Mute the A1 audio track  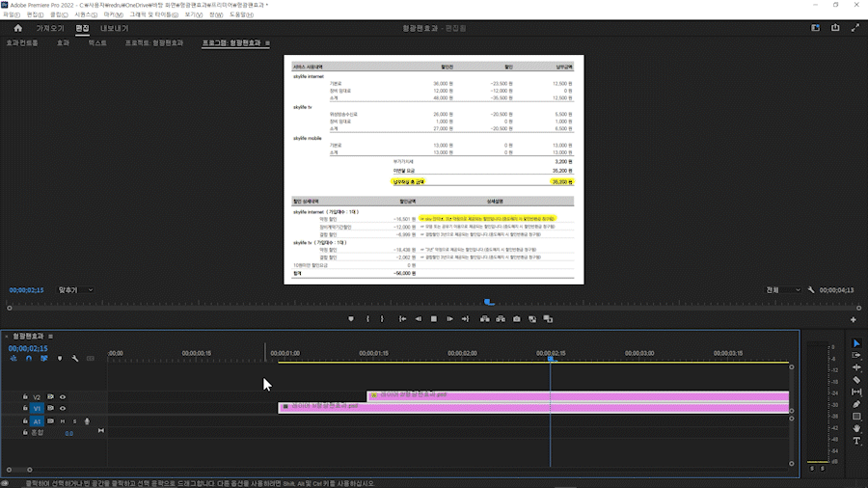click(63, 421)
